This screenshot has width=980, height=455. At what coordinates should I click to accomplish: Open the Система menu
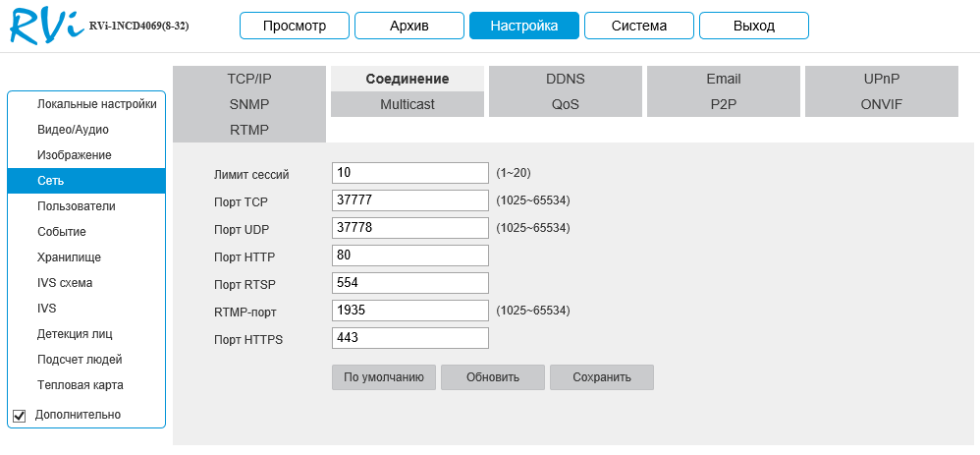click(x=638, y=26)
